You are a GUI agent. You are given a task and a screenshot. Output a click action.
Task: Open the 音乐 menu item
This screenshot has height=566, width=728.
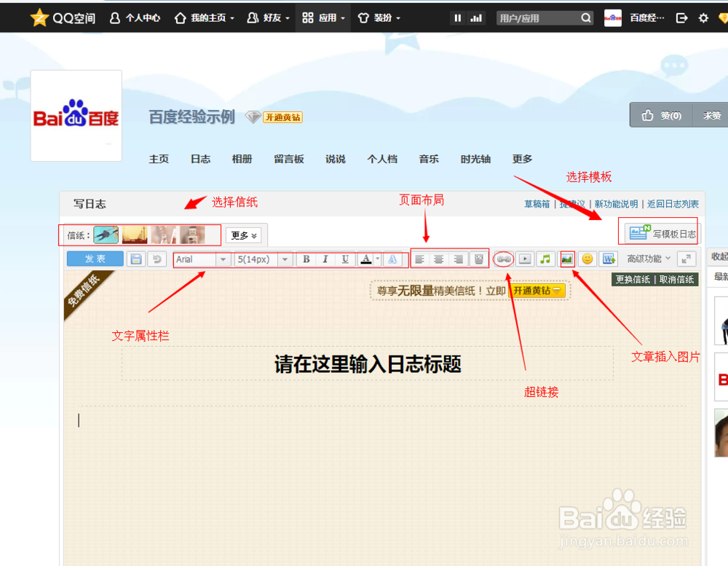pos(429,158)
